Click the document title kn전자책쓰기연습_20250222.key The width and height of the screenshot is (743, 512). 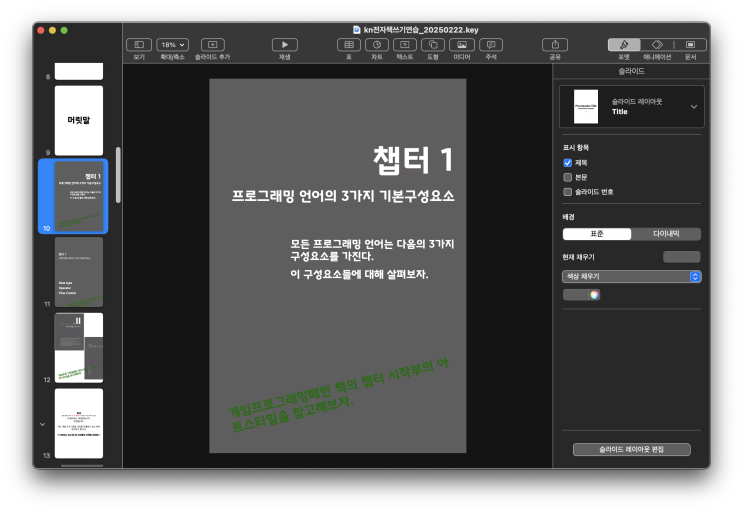point(421,30)
